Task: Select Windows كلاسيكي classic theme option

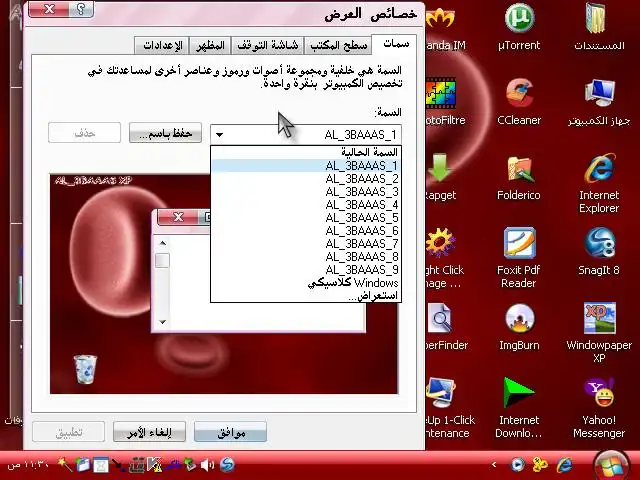Action: [306, 283]
